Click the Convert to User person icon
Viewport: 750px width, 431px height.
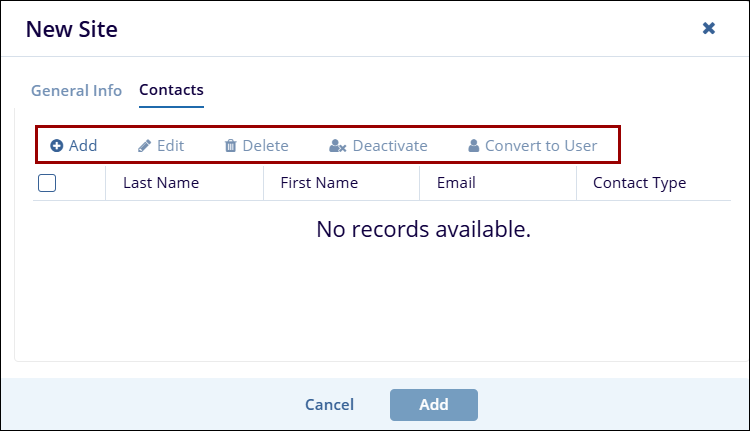click(x=474, y=146)
